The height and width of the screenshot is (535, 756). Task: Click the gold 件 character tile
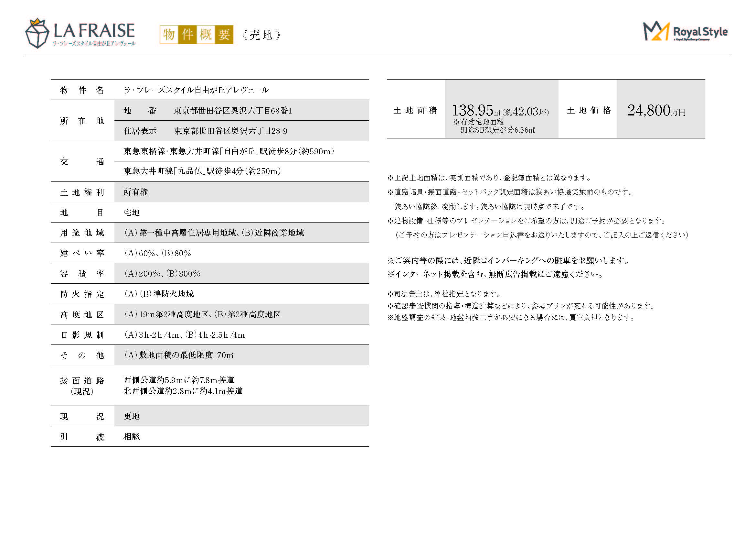tap(187, 34)
